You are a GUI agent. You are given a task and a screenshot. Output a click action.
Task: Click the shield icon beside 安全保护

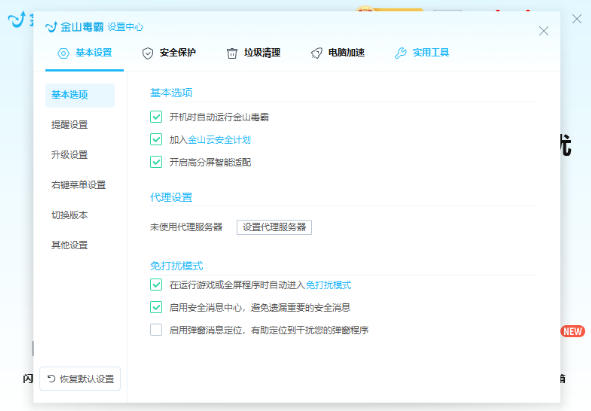(x=147, y=53)
